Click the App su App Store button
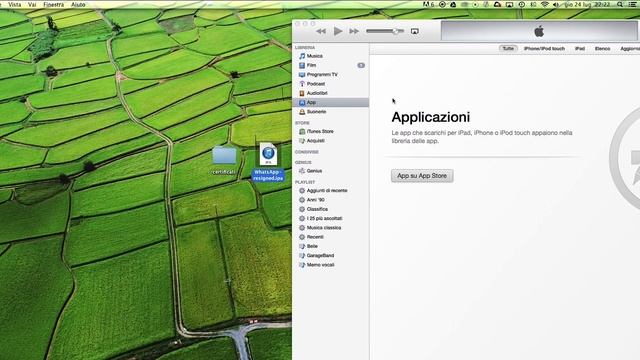This screenshot has height=360, width=640. pos(422,176)
